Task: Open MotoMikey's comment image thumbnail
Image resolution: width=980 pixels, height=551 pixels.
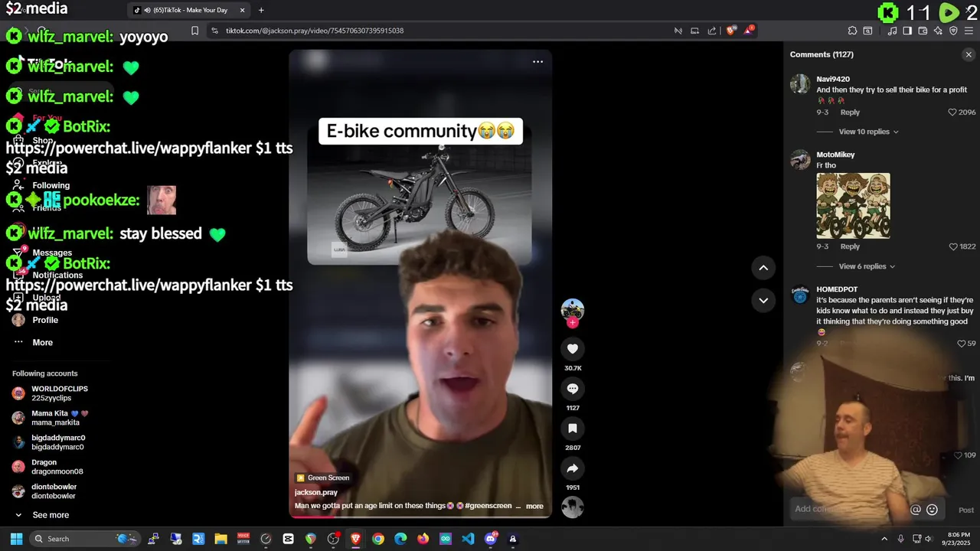Action: click(x=853, y=206)
